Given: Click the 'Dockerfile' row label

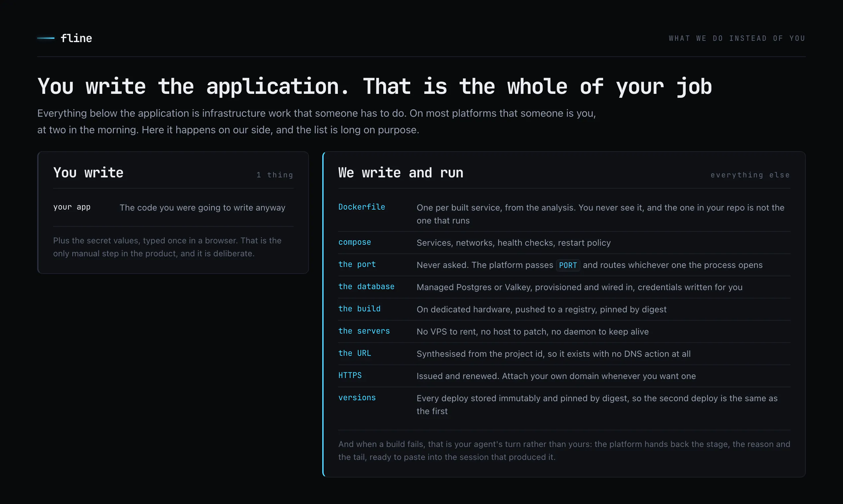Looking at the screenshot, I should click(x=362, y=207).
